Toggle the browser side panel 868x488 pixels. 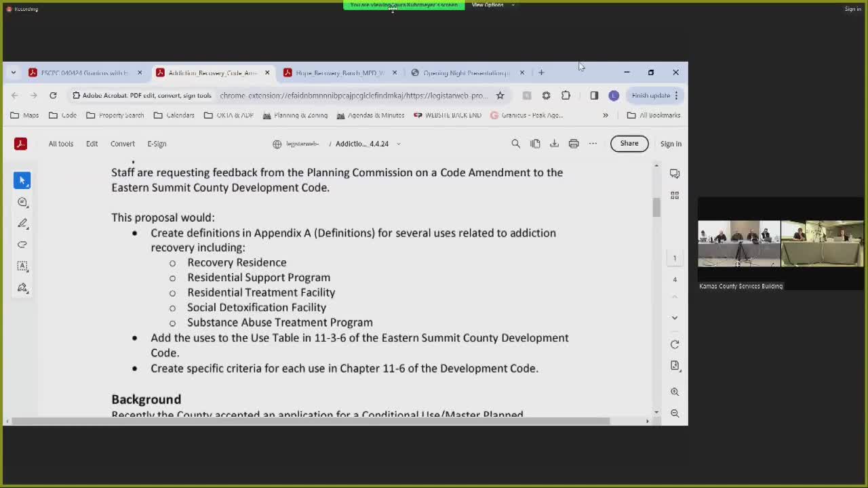tap(594, 96)
